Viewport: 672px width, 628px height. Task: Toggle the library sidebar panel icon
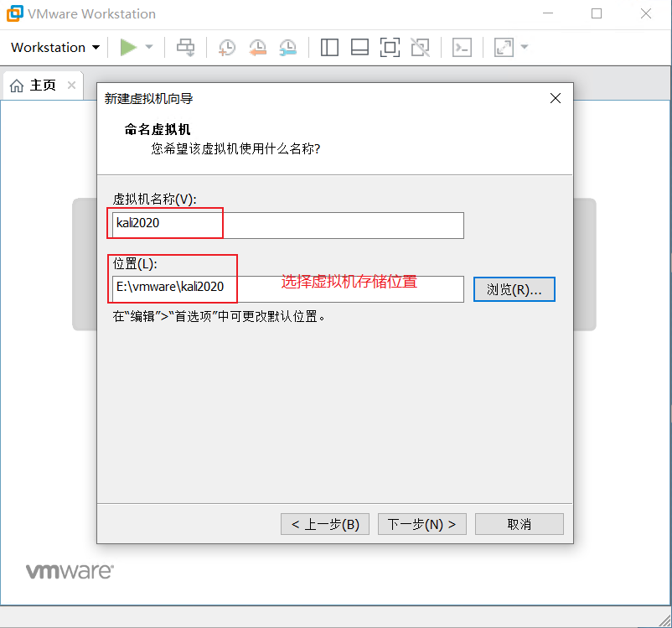click(x=329, y=47)
